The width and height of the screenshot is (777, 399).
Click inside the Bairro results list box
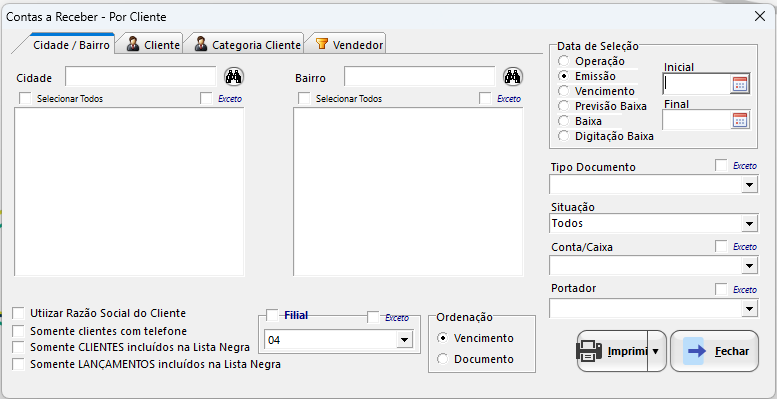(408, 192)
